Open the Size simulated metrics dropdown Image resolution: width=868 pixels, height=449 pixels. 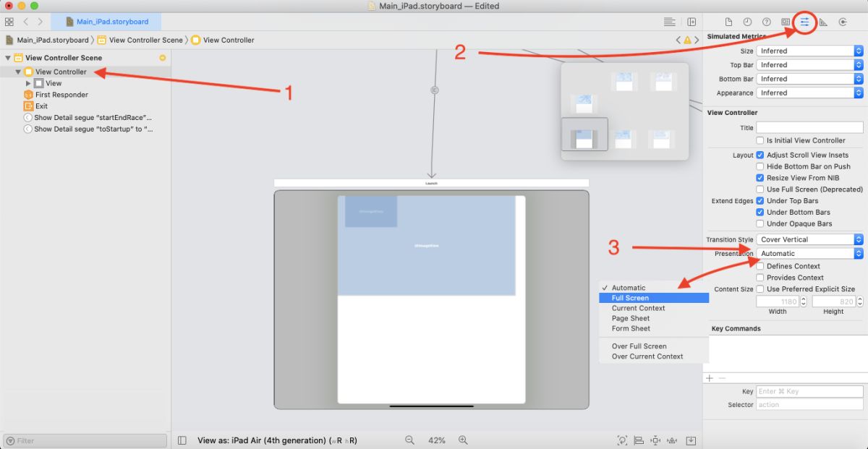(809, 51)
